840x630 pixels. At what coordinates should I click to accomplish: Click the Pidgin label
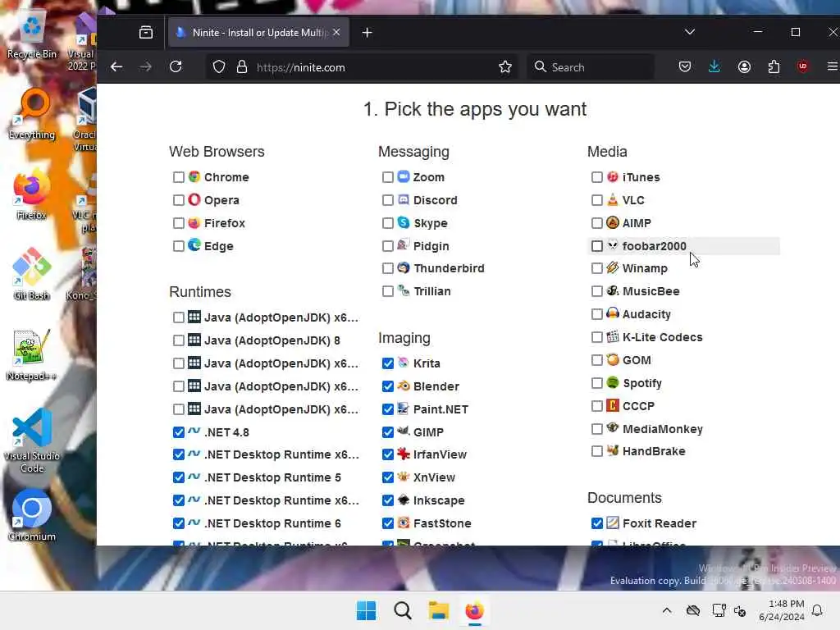click(431, 246)
